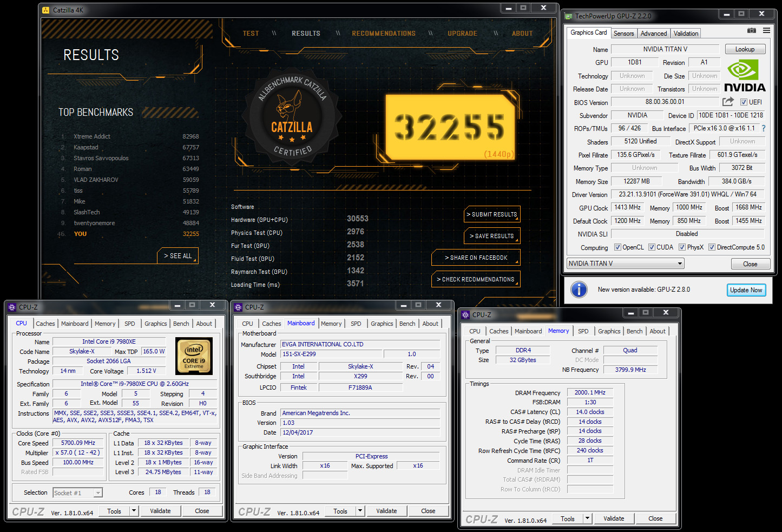Screen dimensions: 782x532
Task: Click the Bus Width 3072 Bit value
Action: click(x=742, y=168)
